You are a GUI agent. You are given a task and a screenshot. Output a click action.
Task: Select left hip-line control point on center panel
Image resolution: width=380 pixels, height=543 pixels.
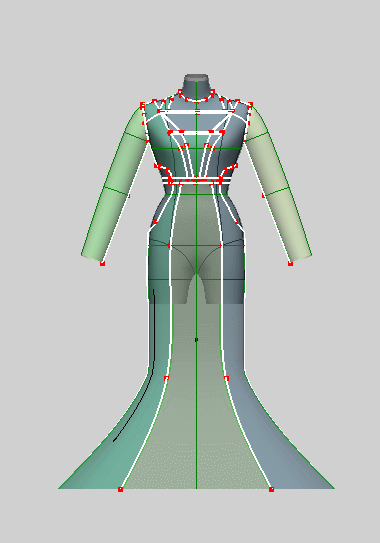click(x=169, y=246)
